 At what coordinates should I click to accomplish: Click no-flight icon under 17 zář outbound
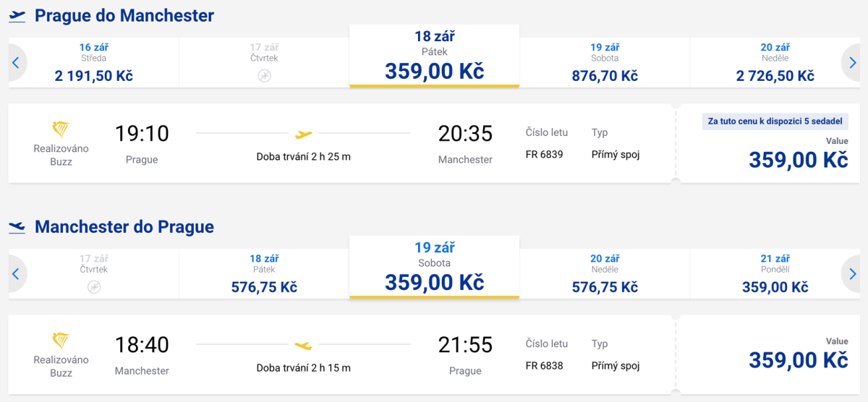[264, 75]
